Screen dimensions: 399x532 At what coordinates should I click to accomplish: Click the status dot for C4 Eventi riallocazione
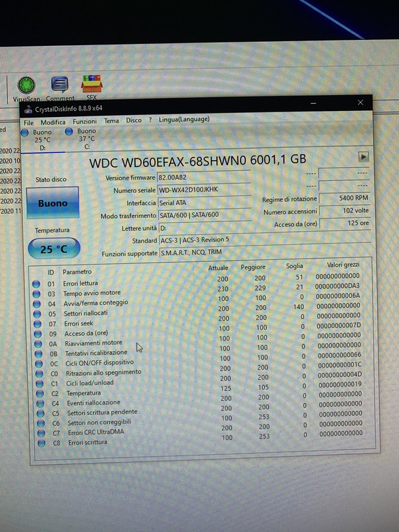tap(41, 404)
